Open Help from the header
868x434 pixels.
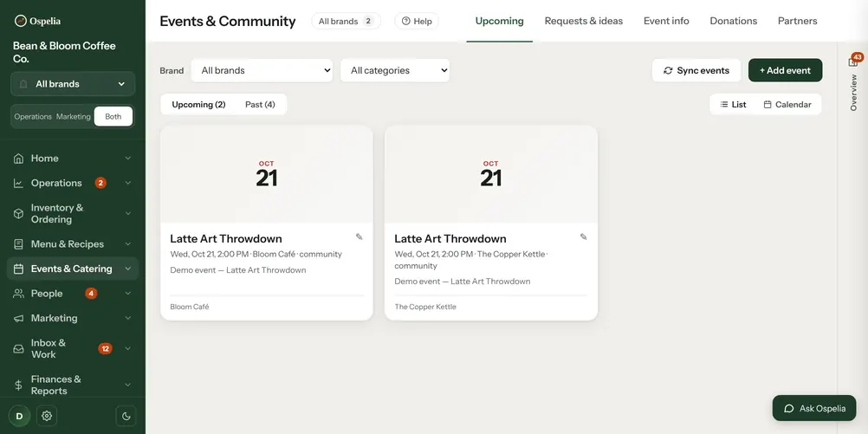417,21
